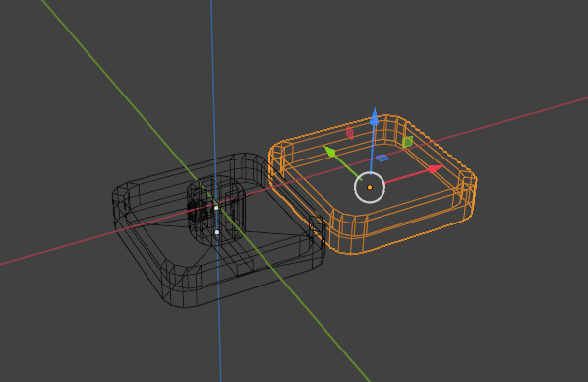Click the orange origin dot of selected object
This screenshot has width=588, height=382.
click(370, 187)
